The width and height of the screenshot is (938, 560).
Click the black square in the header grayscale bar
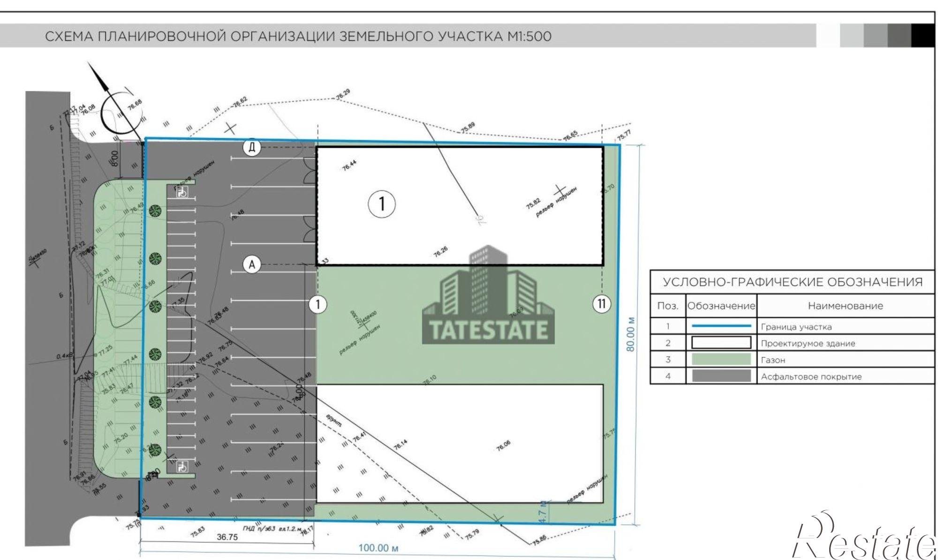click(x=923, y=36)
